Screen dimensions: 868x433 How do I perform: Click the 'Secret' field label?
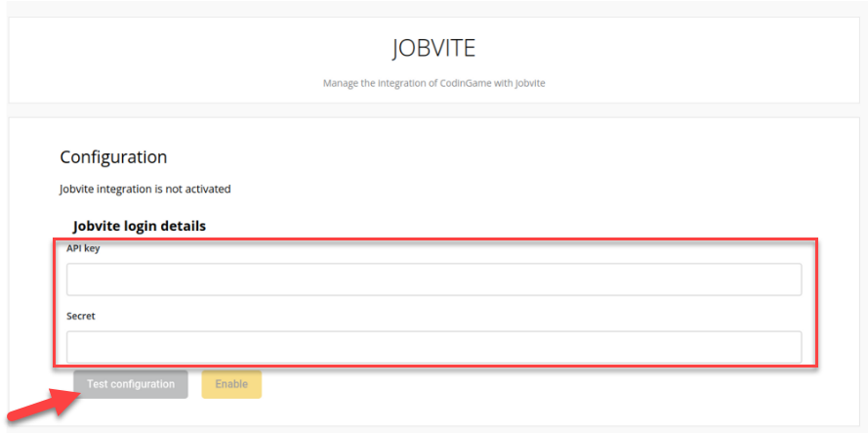click(x=81, y=316)
